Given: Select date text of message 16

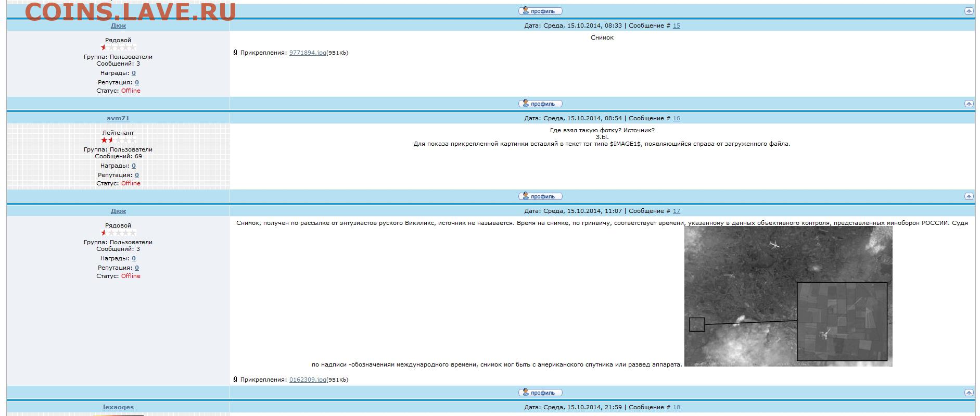Looking at the screenshot, I should [573, 118].
